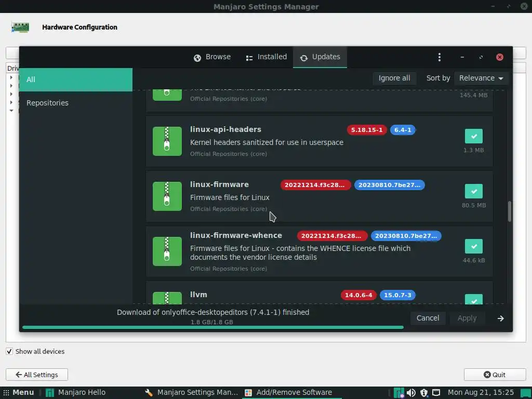Click the accessibility tray icon
The image size is (532, 399).
[x=424, y=393]
